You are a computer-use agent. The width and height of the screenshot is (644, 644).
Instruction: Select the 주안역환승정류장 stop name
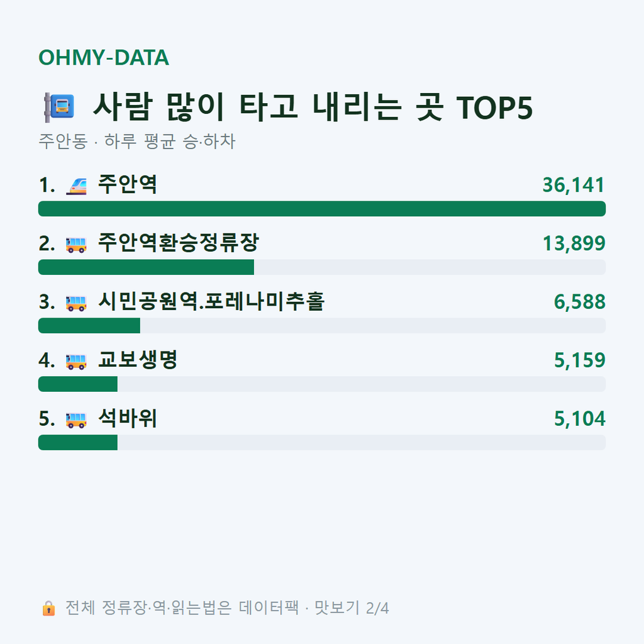(178, 243)
